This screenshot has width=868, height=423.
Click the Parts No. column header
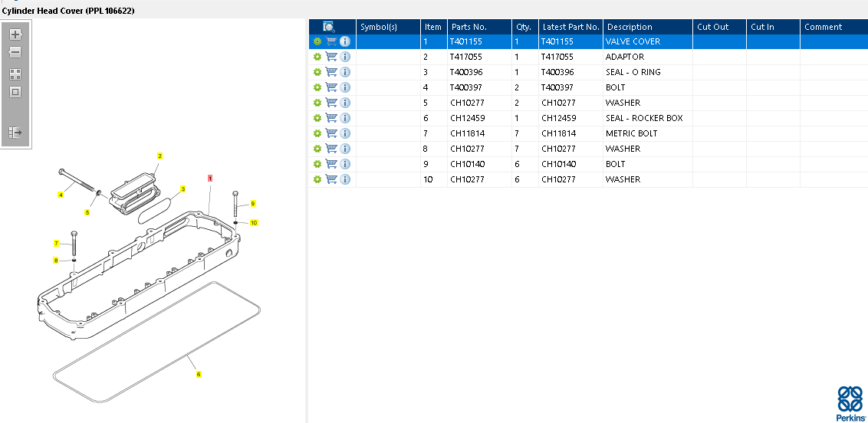(479, 27)
